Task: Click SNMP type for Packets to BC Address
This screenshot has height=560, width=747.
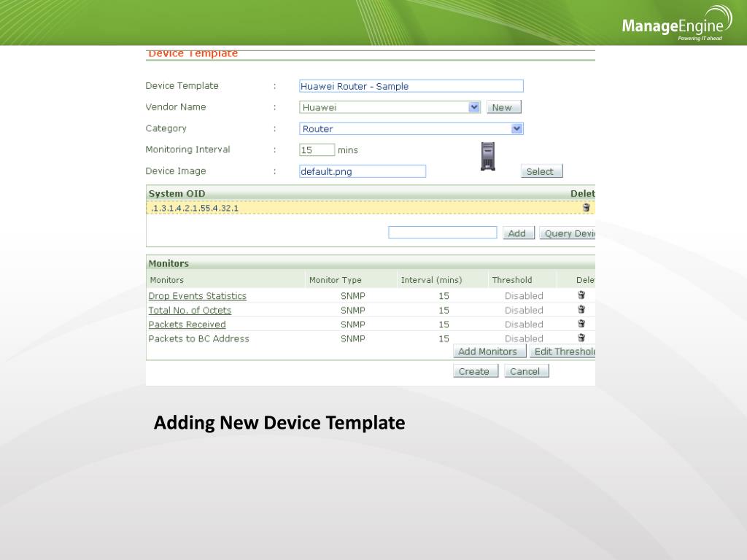Action: [353, 338]
